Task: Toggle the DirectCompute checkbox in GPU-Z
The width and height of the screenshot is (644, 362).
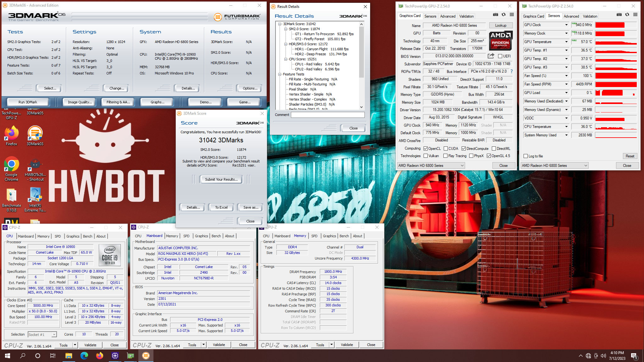Action: (464, 149)
